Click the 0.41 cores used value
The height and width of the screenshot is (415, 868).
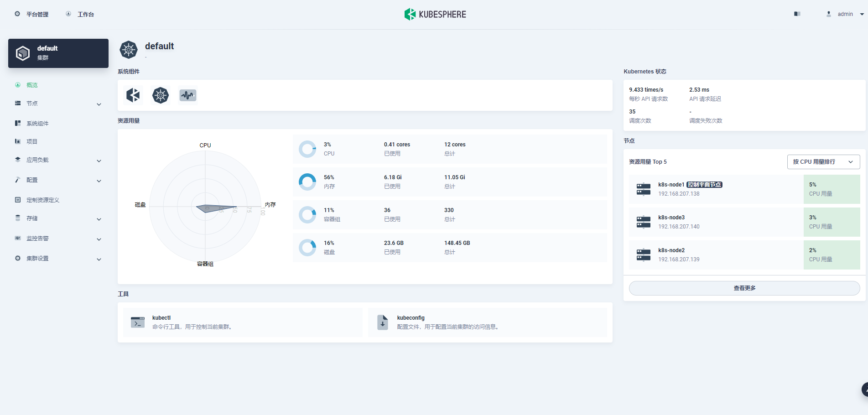click(x=397, y=145)
